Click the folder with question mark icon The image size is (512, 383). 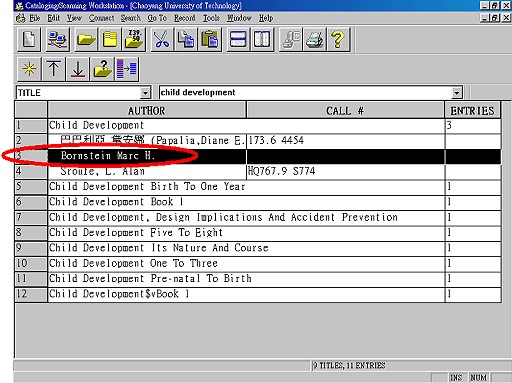(102, 69)
